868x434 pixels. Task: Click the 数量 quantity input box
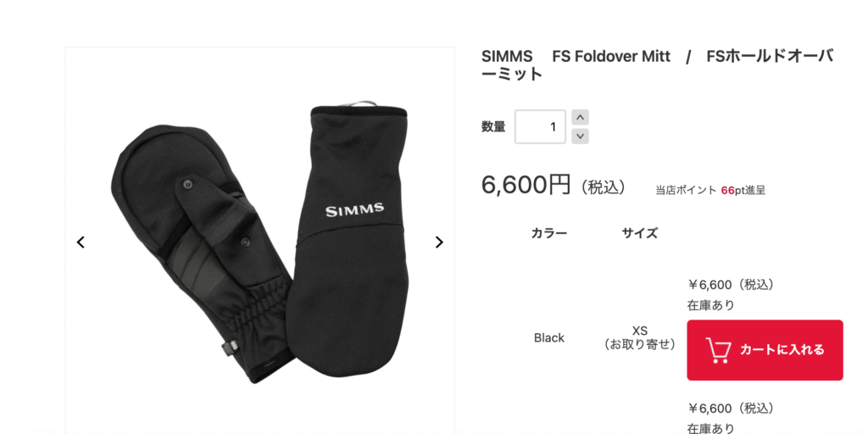click(x=540, y=127)
